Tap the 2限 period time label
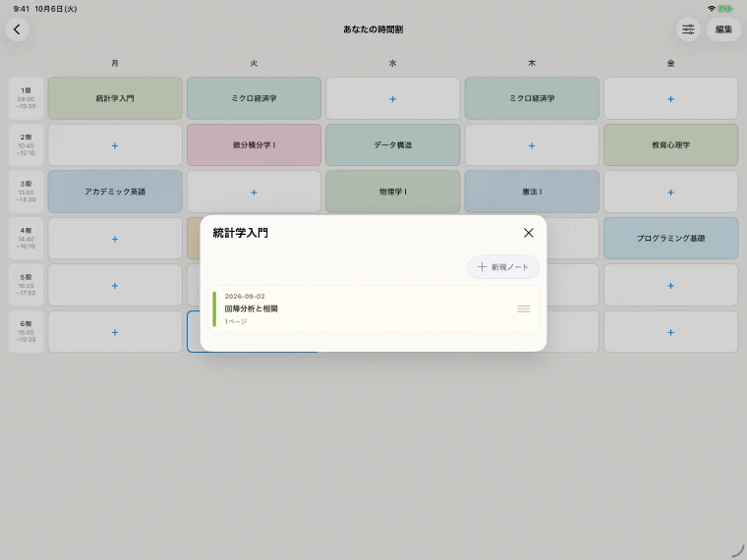This screenshot has width=747, height=560. [27, 145]
